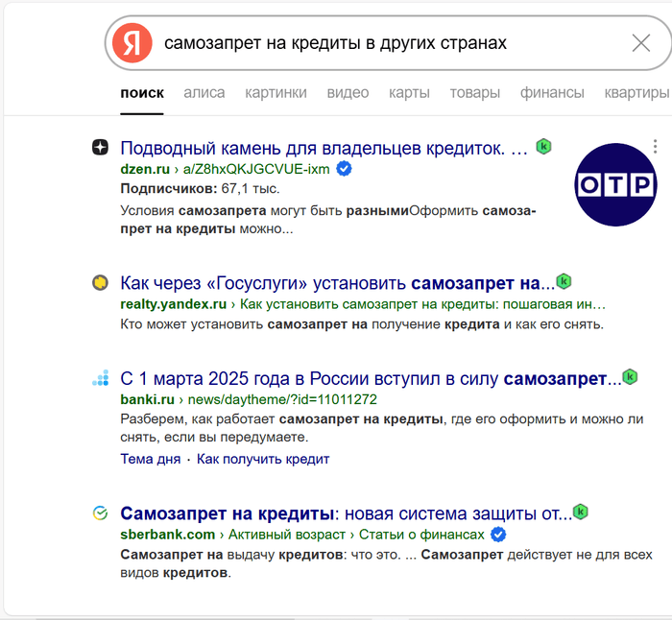Click the sberbank.com favicon icon

(x=100, y=513)
